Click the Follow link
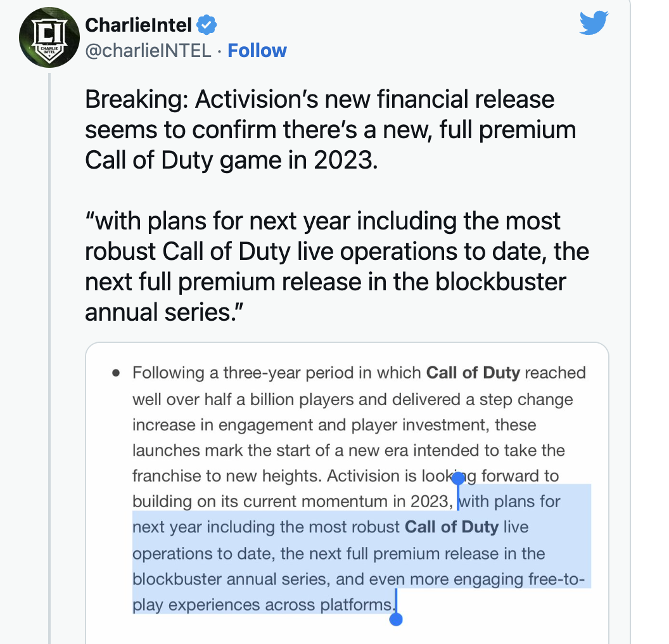Screen dimensions: 669x644 [257, 51]
